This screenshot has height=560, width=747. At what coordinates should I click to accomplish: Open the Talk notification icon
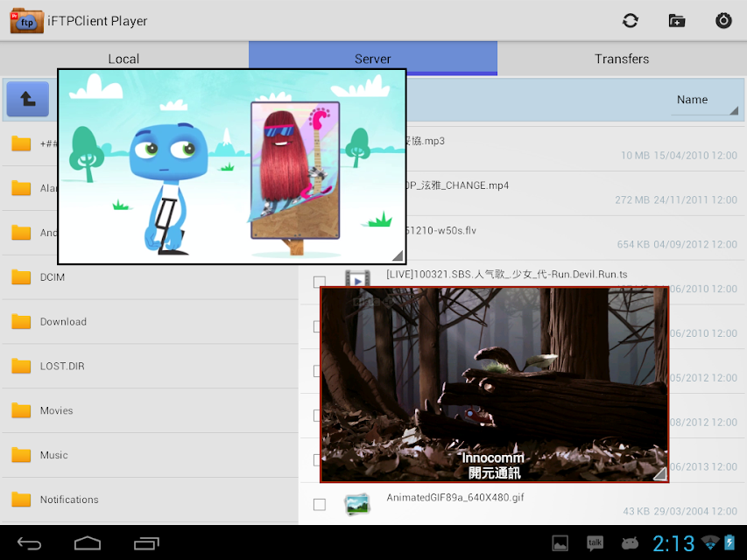(595, 543)
